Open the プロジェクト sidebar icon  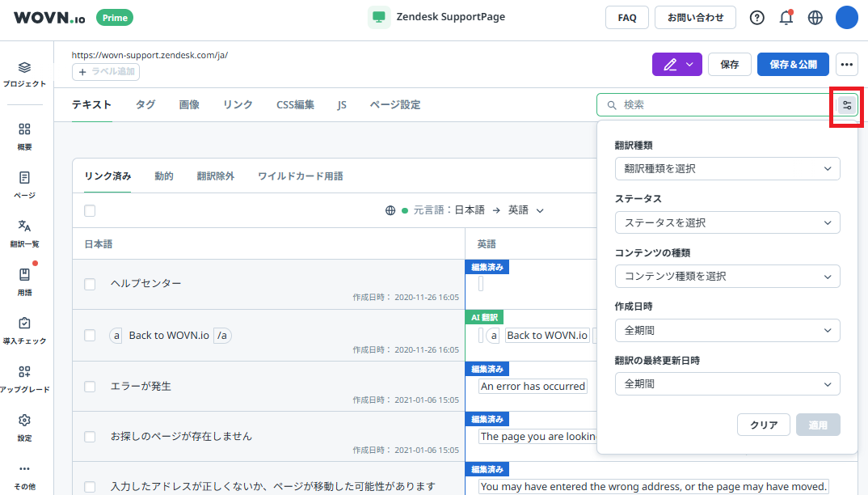[x=24, y=74]
